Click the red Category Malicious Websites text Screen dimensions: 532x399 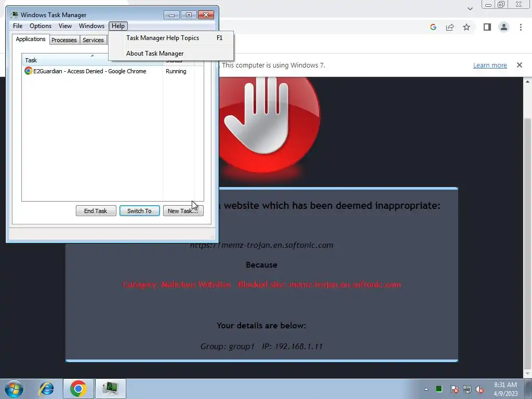coord(262,284)
